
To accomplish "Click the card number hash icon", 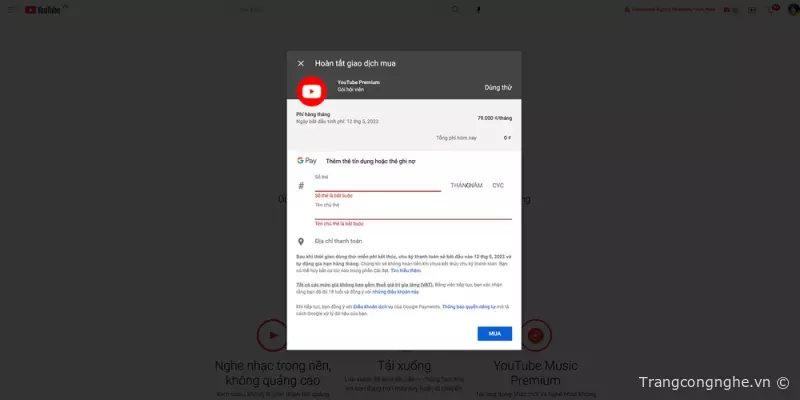I will click(x=301, y=186).
